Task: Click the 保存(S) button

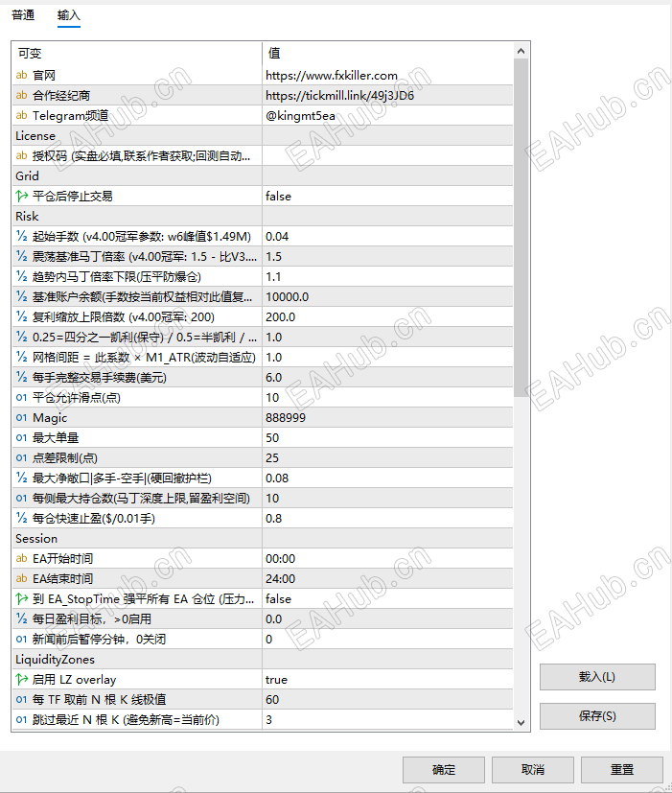Action: (x=597, y=716)
